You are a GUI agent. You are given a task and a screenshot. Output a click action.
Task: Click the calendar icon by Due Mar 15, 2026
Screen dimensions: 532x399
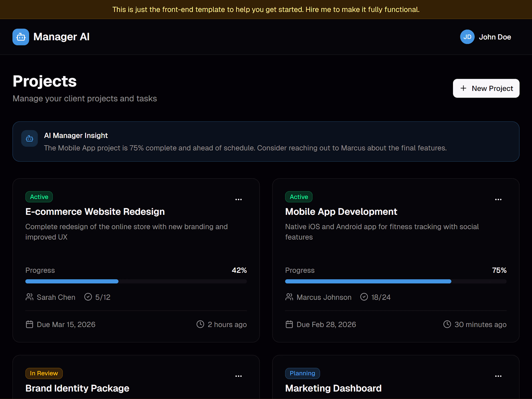click(x=29, y=324)
